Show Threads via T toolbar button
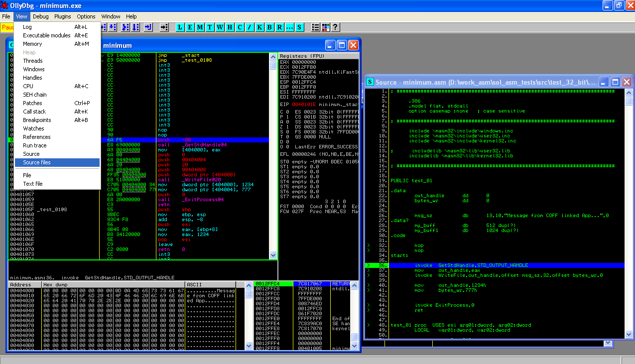 (210, 27)
